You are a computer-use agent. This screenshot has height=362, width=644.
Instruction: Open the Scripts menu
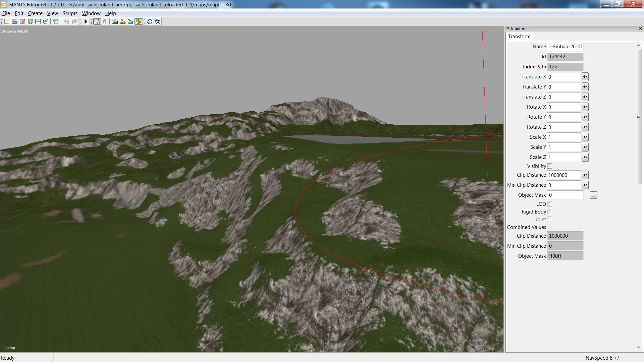coord(70,13)
